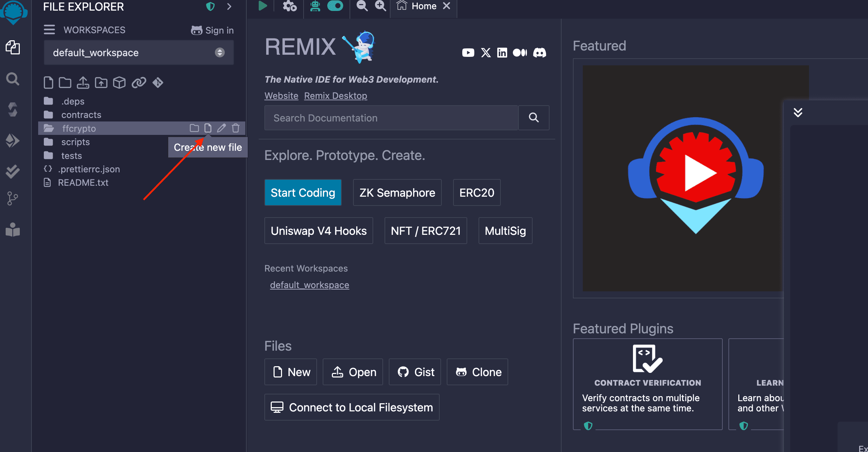Zoom out the editor with minus magnifier
This screenshot has height=452, width=868.
(x=362, y=6)
